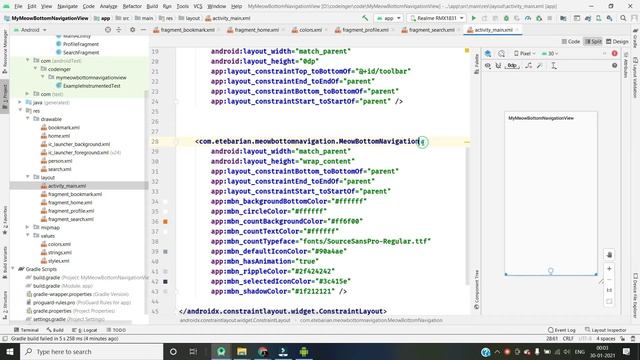Click the Clear Constraints icon
The image size is (640, 360).
[529, 66]
